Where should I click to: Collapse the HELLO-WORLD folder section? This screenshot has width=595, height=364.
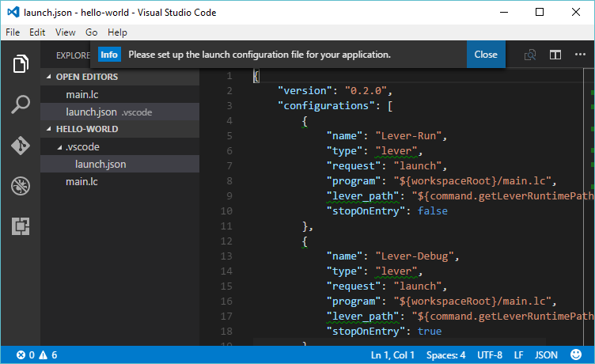[86, 129]
